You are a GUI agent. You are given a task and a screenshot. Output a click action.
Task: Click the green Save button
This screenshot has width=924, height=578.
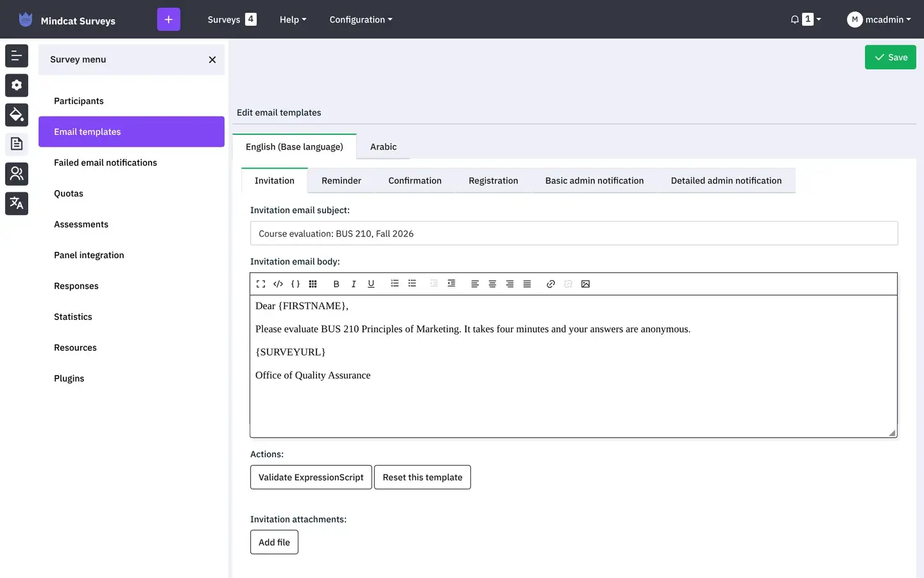point(891,57)
